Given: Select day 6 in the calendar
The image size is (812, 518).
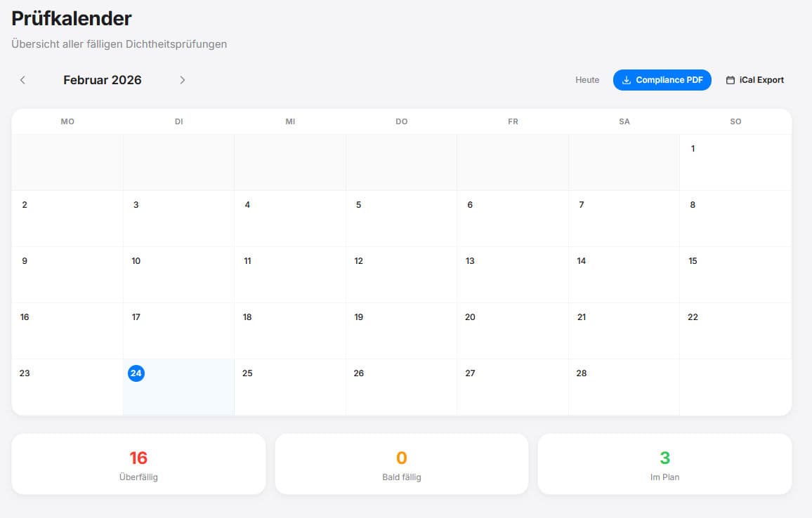Looking at the screenshot, I should click(x=513, y=219).
